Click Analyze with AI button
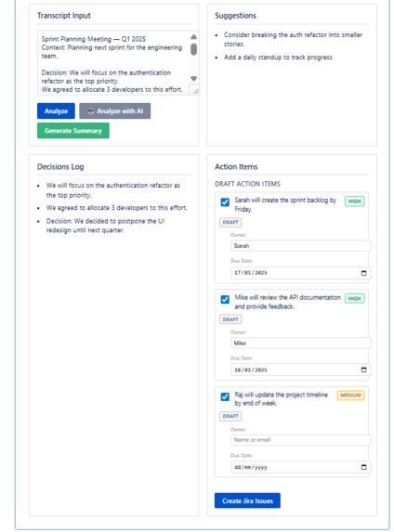This screenshot has height=532, width=394. 115,110
